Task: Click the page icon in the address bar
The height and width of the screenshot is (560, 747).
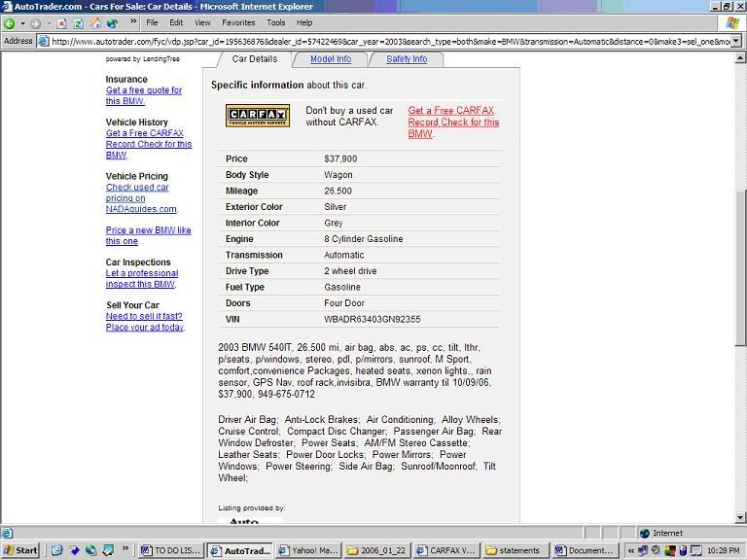Action: 44,42
